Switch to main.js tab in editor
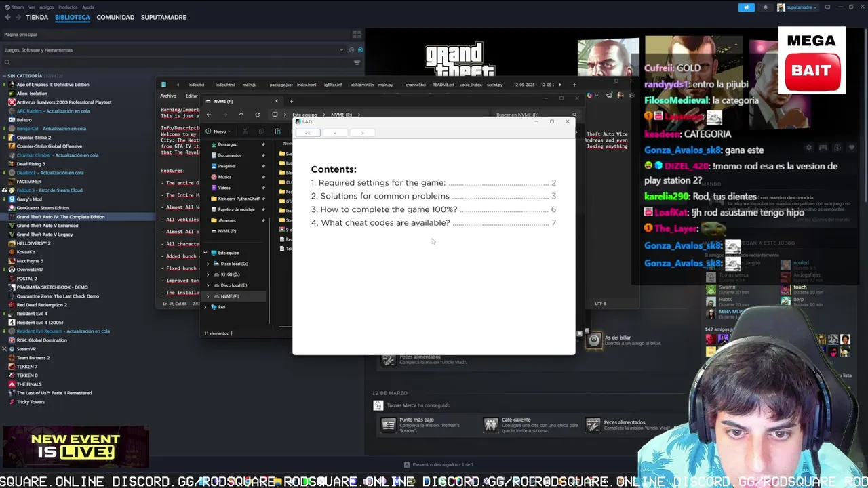 249,85
